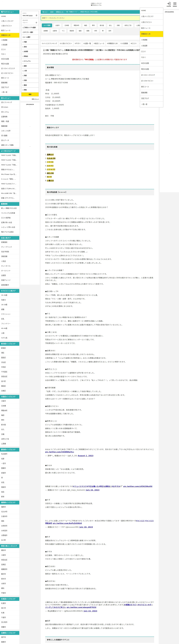The image size is (179, 644).
Task: Open the ④出勤一覧 tab
Action: [87, 43]
